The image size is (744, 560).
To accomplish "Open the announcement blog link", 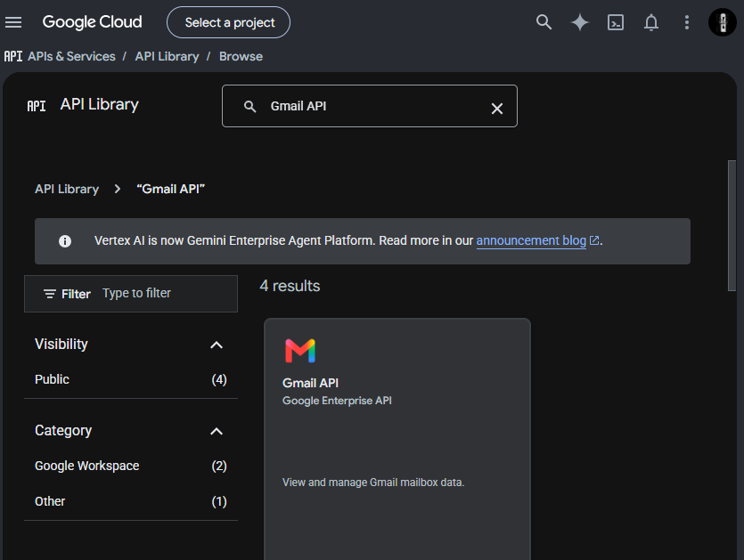I will 531,241.
